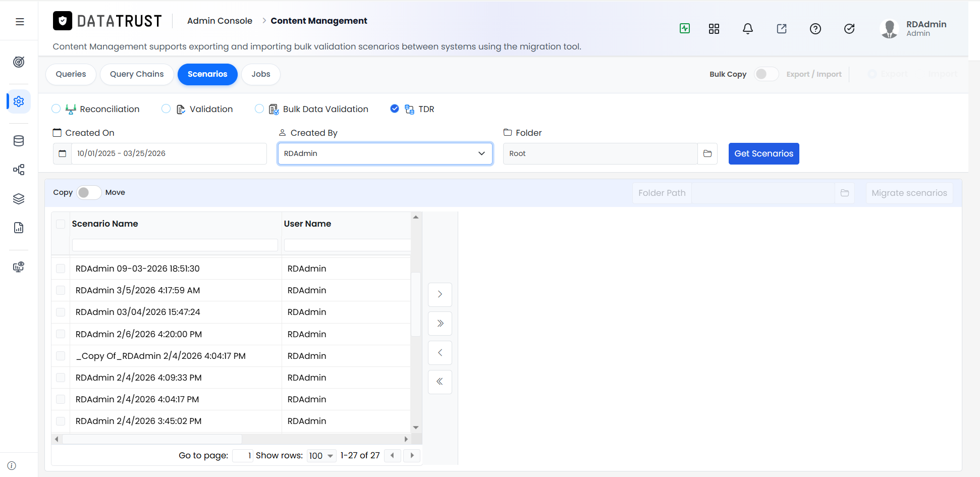Click the green activity monitor icon
This screenshot has height=477, width=980.
[685, 28]
